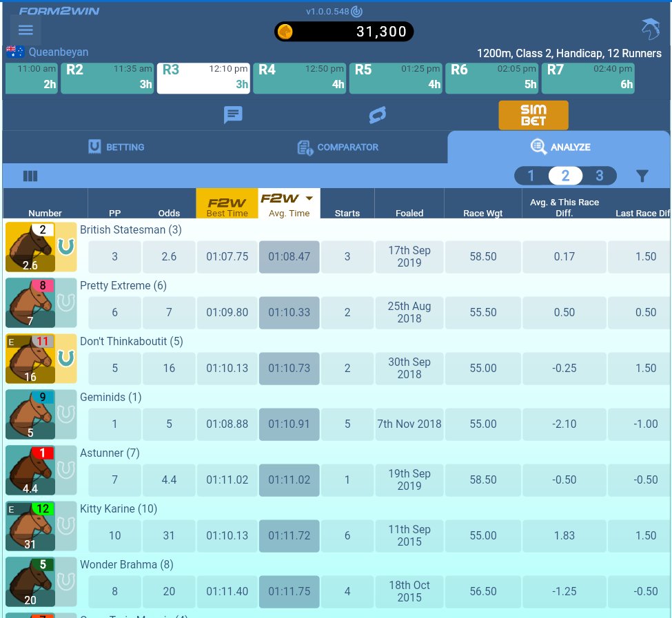Open the chat comments icon
Viewport: 672px width, 618px height.
coord(233,115)
